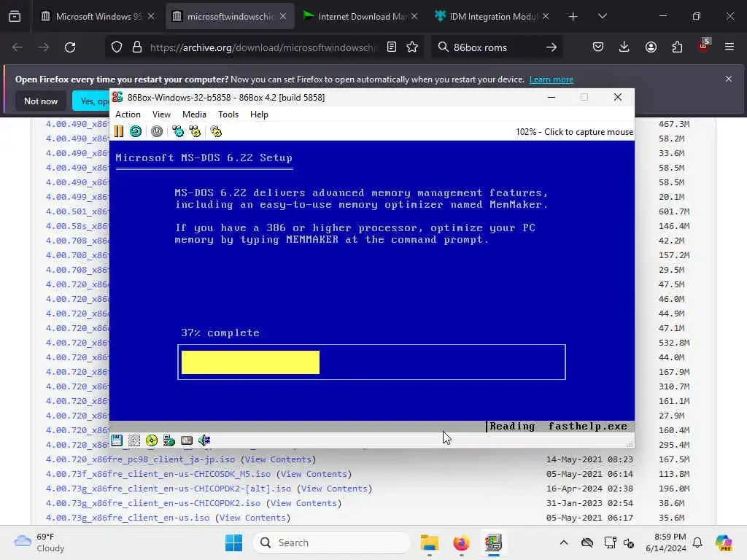Open File Explorer from the taskbar
747x560 pixels.
click(429, 542)
